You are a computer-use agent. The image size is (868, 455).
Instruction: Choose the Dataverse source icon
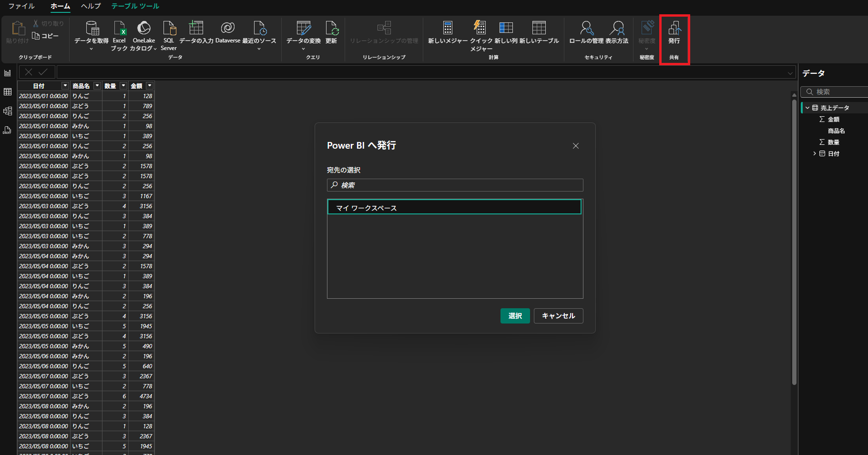tap(228, 32)
